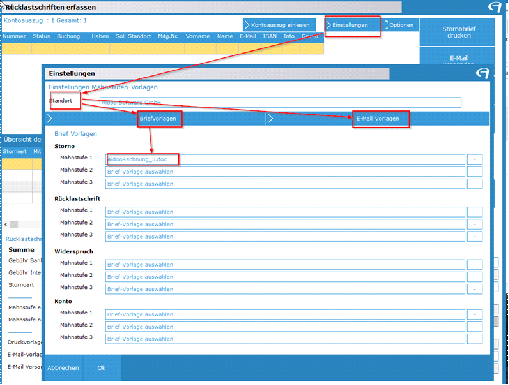This screenshot has width=509, height=385.
Task: Click the Info column header
Action: click(289, 36)
